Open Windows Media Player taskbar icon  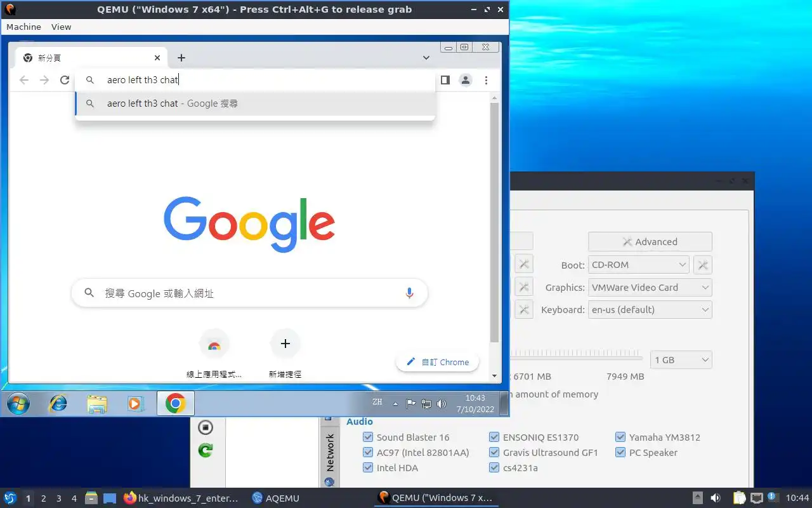134,403
